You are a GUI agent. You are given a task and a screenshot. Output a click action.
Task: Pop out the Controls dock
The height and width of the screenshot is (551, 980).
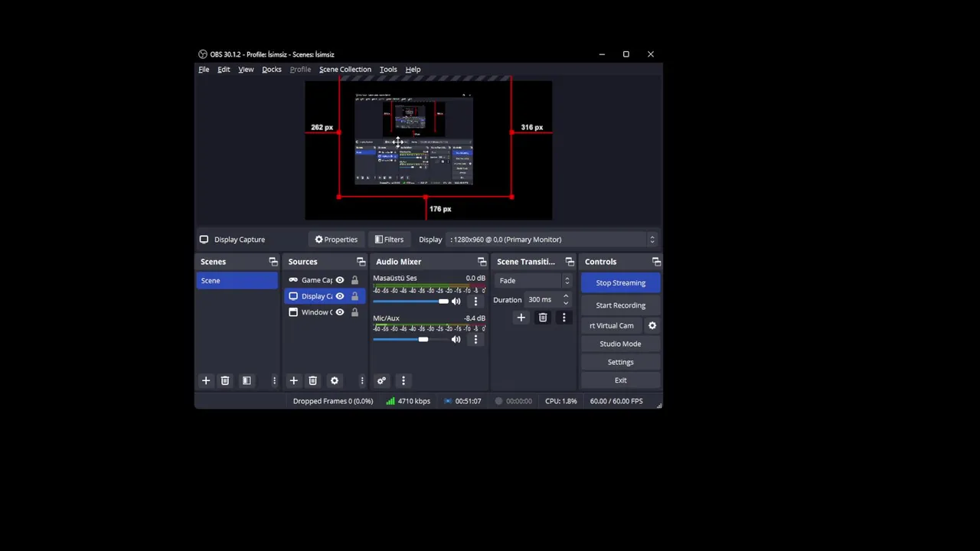656,262
